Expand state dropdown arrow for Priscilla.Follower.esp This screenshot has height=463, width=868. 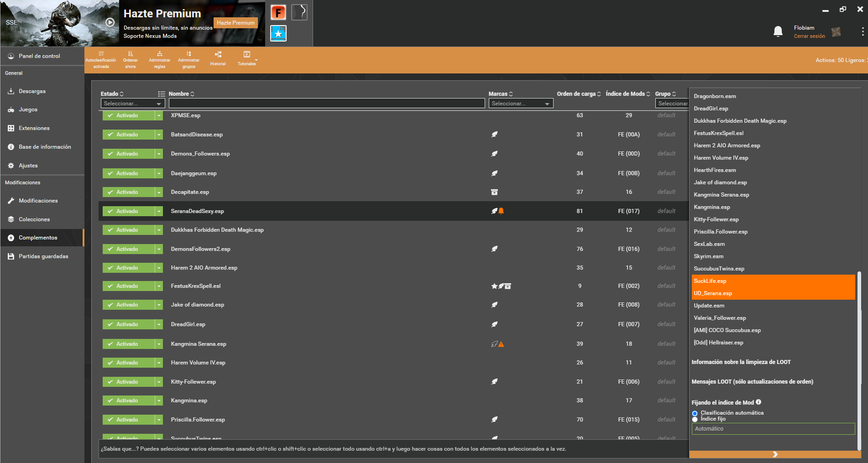pyautogui.click(x=159, y=420)
